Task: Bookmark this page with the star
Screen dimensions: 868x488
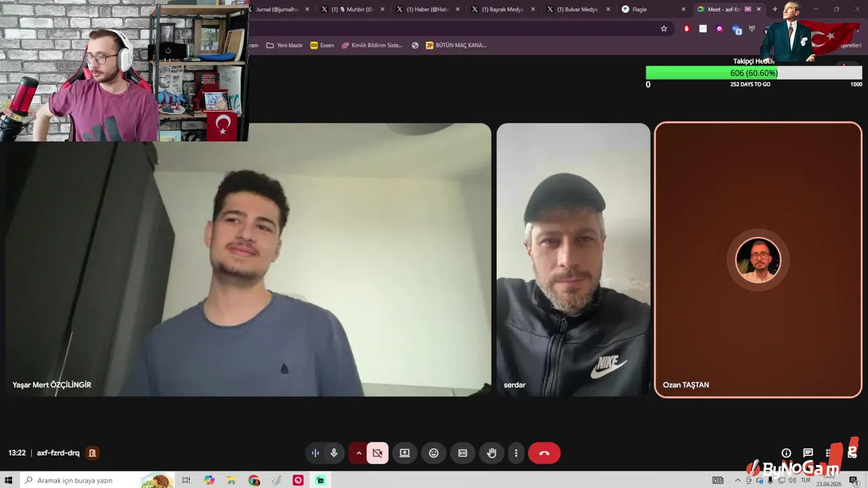Action: (664, 28)
